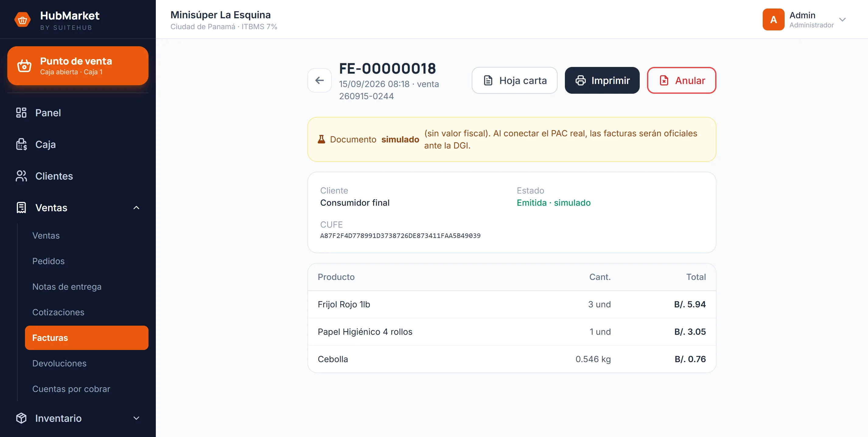Click the Cebolla product row

(512, 359)
